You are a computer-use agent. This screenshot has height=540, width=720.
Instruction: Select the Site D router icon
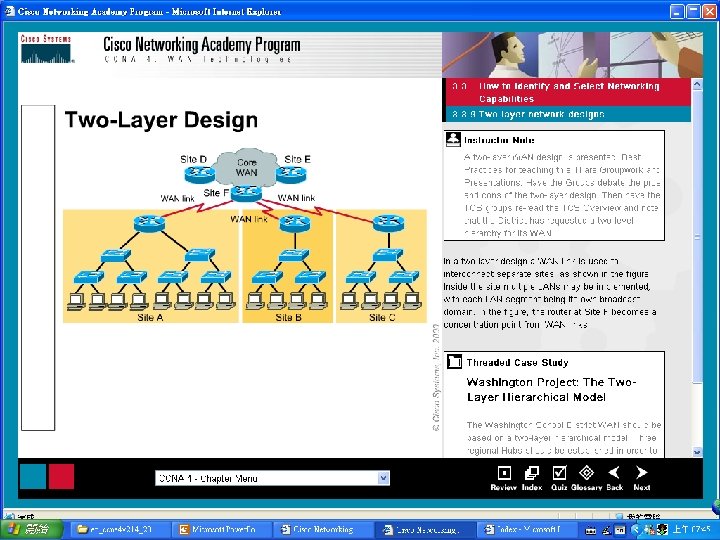pos(200,174)
